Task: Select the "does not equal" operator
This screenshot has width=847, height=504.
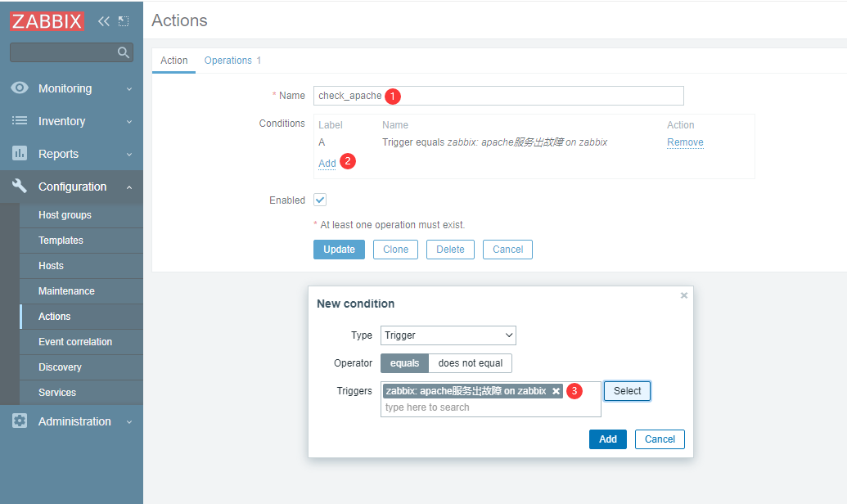Action: coord(471,362)
